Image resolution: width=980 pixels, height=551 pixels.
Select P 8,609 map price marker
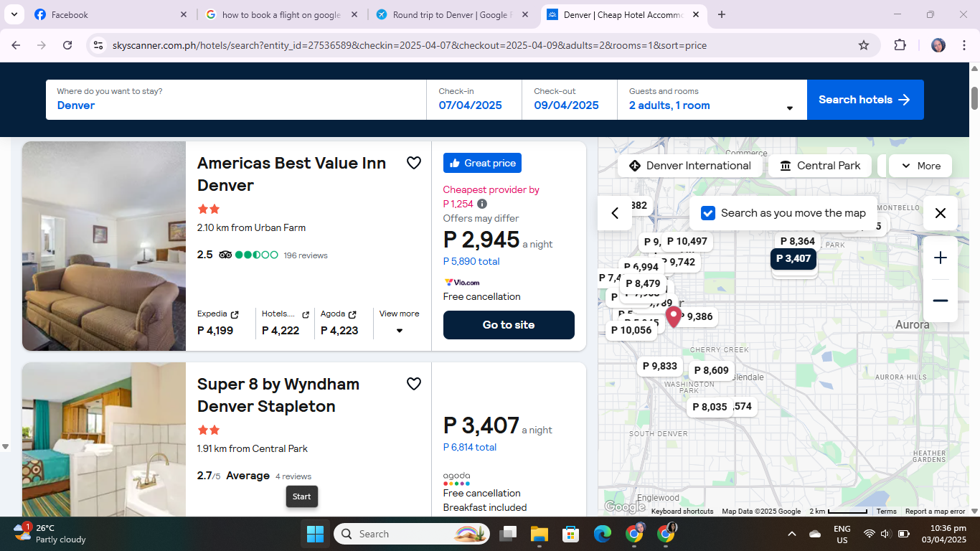(x=711, y=371)
